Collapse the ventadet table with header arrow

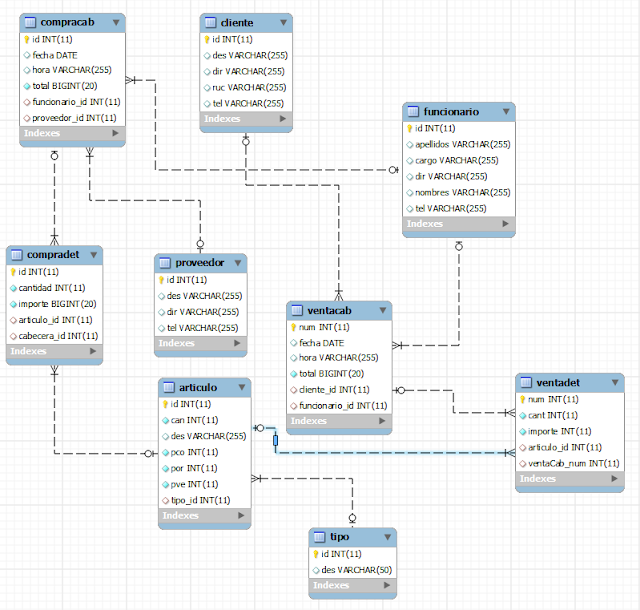pos(615,383)
